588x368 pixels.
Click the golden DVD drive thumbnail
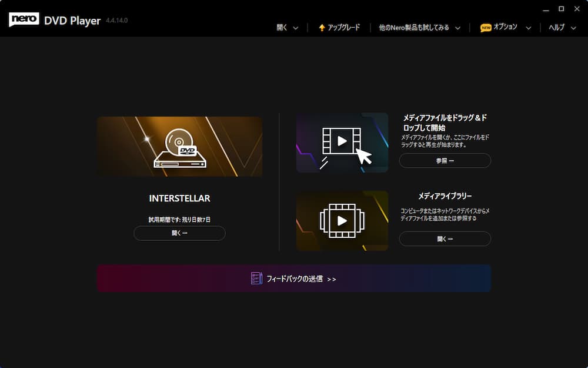[179, 147]
